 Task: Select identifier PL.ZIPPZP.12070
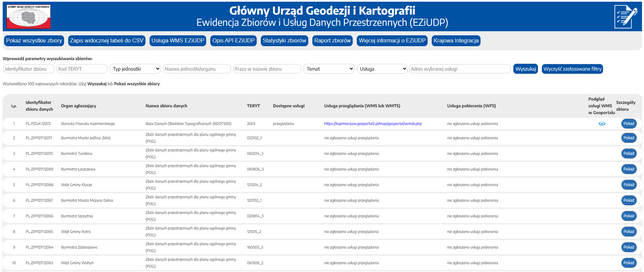39,153
